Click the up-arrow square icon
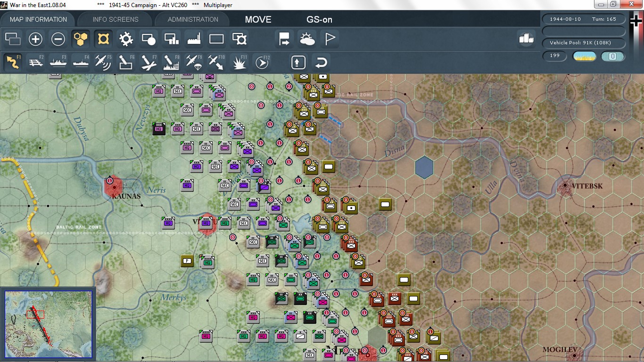 (x=298, y=62)
